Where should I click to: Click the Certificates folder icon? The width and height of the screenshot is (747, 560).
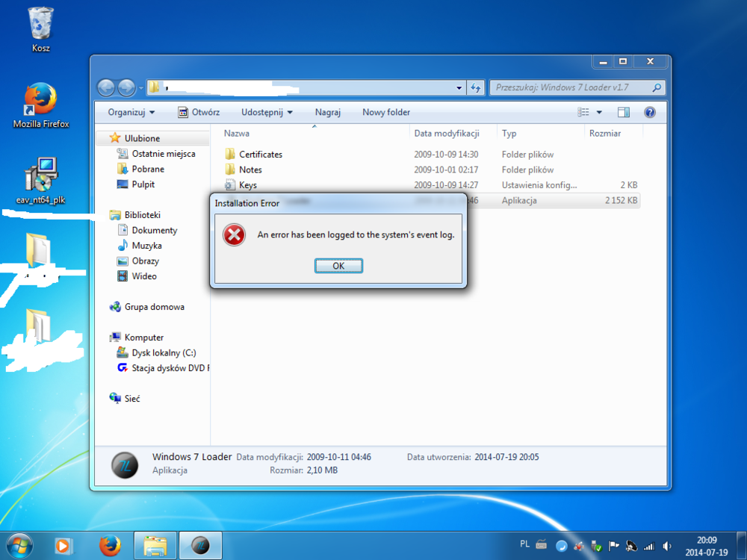[230, 154]
